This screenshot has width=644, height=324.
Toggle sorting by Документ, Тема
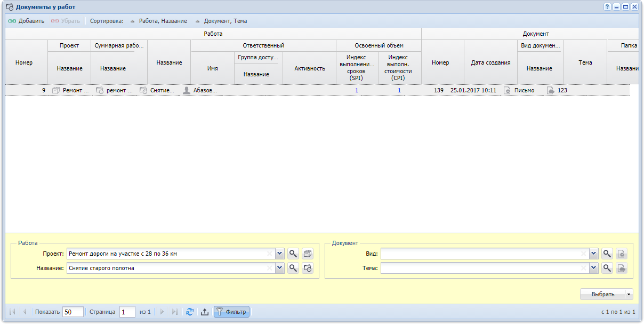pyautogui.click(x=221, y=21)
